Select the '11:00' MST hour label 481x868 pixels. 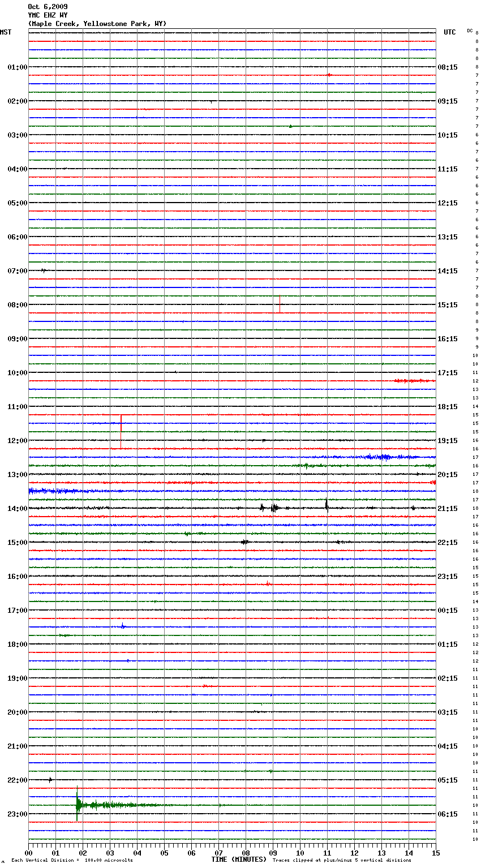[x=18, y=407]
